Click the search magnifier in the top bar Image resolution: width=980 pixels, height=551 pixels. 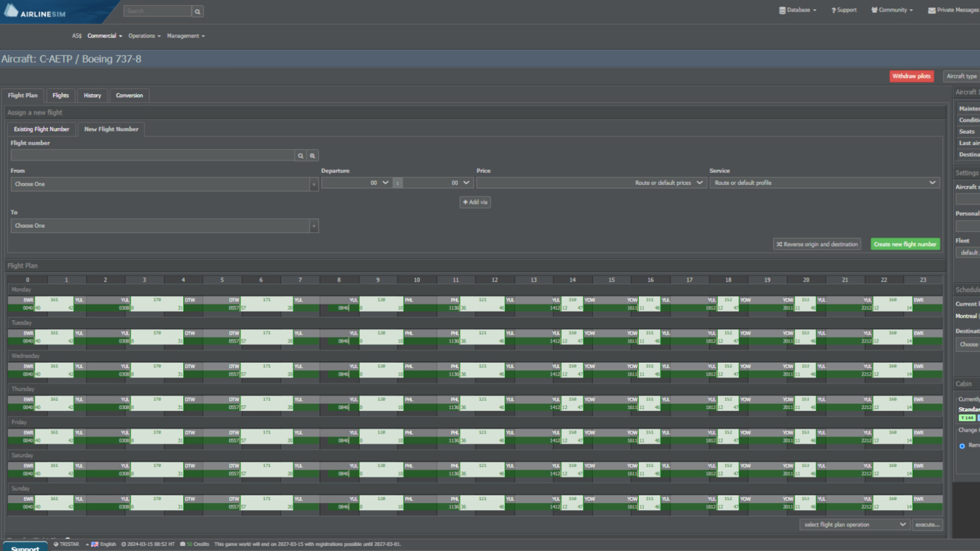point(198,11)
